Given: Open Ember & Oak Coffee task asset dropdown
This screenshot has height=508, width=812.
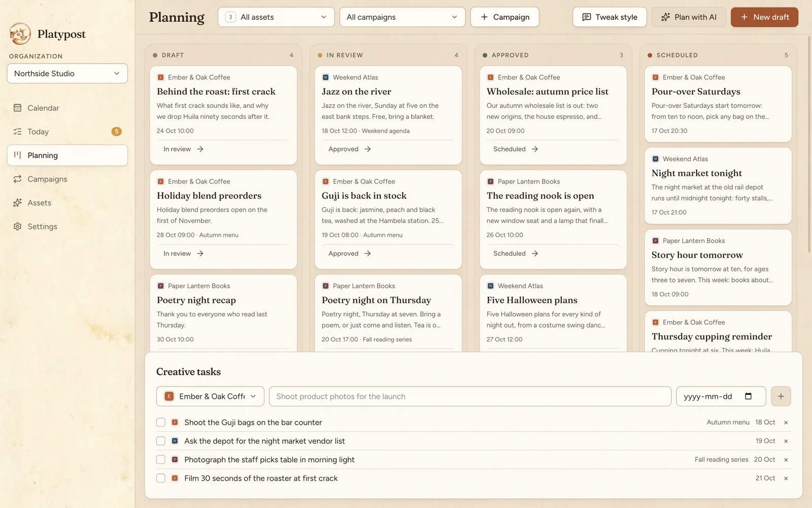Looking at the screenshot, I should point(210,396).
